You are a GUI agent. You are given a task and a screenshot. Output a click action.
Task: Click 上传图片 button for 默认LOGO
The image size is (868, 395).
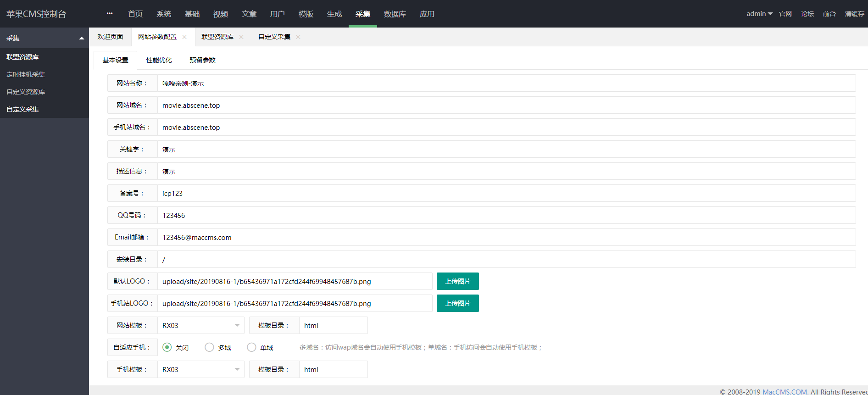[457, 281]
